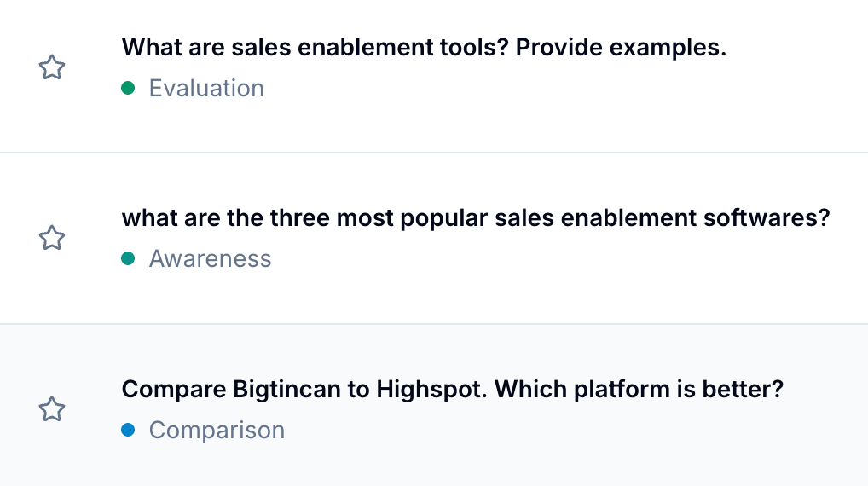The image size is (868, 486).
Task: Click the word "Compare" in third prompt
Action: tap(173, 390)
